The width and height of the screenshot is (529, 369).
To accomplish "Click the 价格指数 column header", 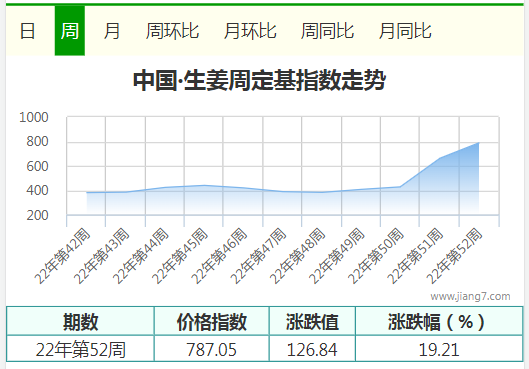I will pos(212,321).
